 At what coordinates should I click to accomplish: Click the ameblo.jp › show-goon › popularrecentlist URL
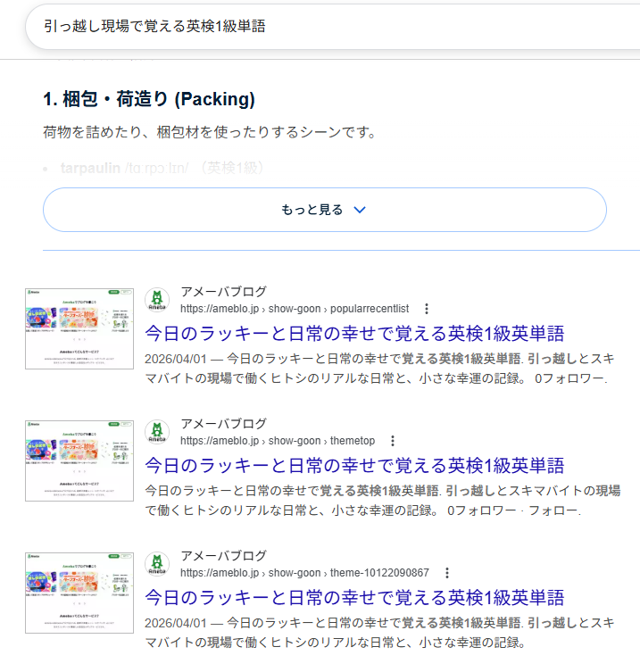pos(294,309)
